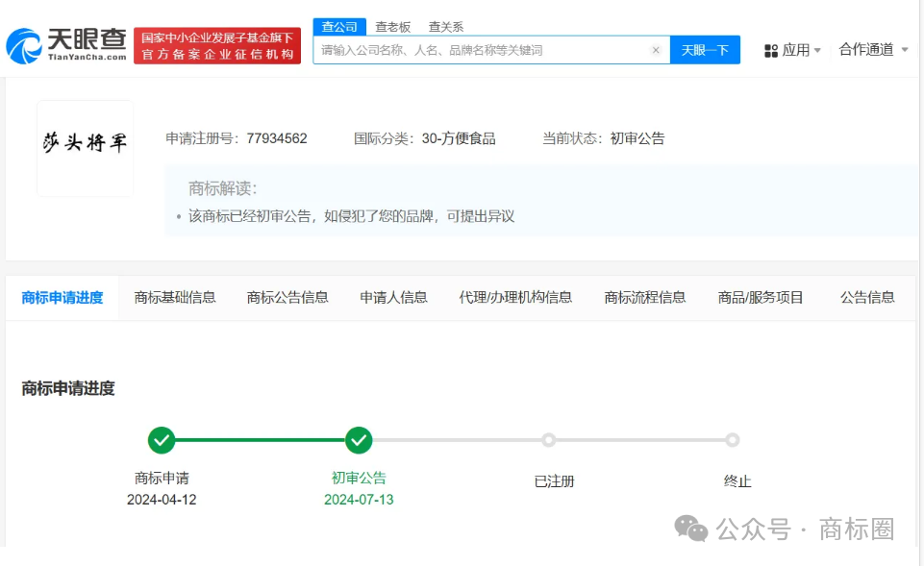Open the 天眼查 logo homepage

click(x=66, y=45)
